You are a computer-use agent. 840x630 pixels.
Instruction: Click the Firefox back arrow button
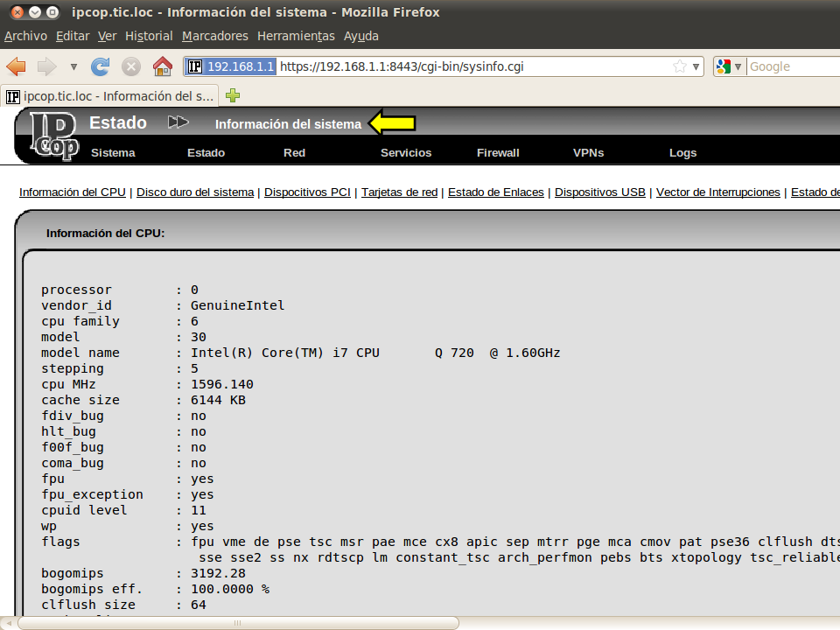[17, 66]
